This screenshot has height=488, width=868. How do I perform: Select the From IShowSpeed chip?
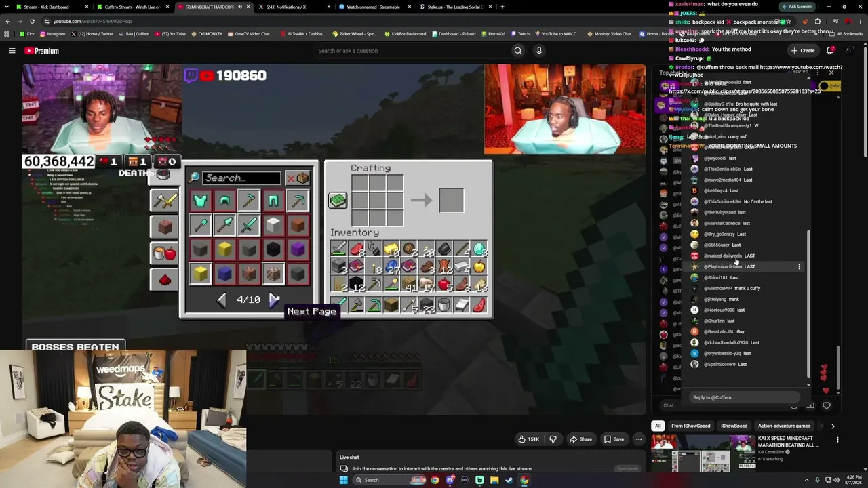(690, 426)
